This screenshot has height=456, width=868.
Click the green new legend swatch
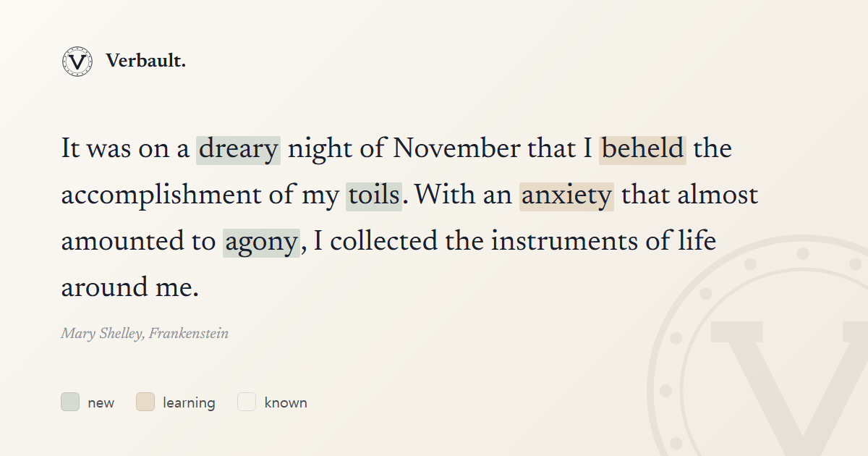[x=70, y=402]
